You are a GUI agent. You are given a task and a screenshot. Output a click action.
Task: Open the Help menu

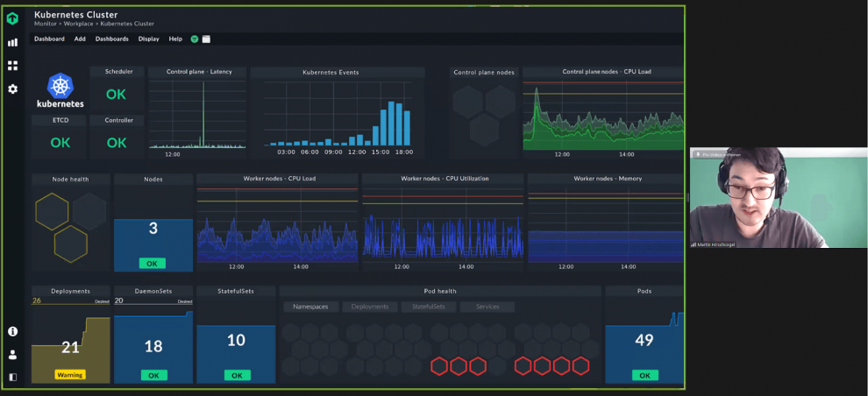click(175, 39)
